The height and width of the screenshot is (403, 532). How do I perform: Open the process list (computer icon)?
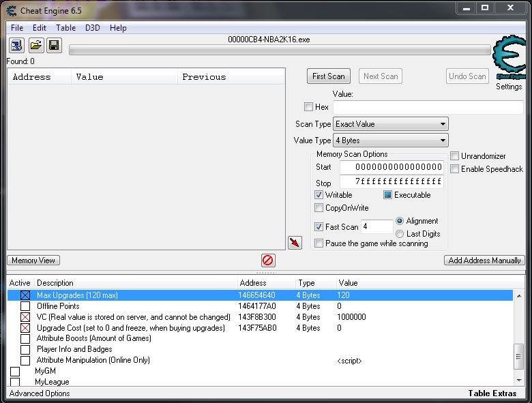[x=16, y=45]
